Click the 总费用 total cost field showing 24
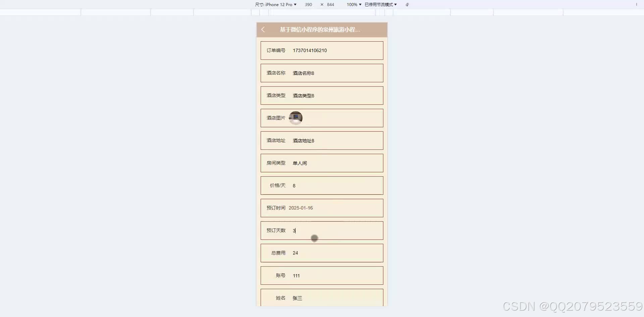The image size is (644, 317). coord(321,253)
